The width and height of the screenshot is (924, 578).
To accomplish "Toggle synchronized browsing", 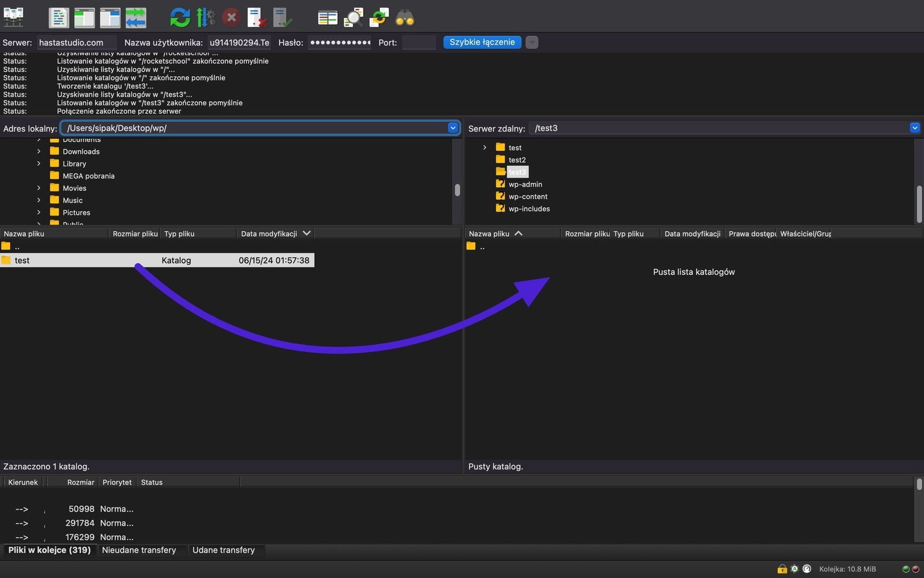I will (x=379, y=17).
